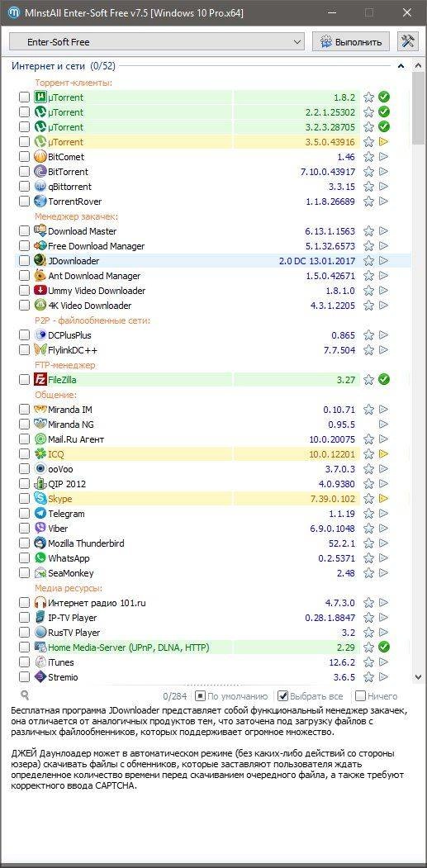Click the handle above the description pane

click(213, 685)
